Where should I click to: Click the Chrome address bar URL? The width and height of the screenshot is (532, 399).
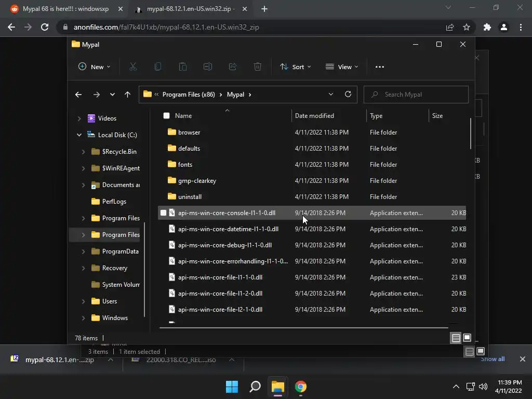pyautogui.click(x=166, y=27)
